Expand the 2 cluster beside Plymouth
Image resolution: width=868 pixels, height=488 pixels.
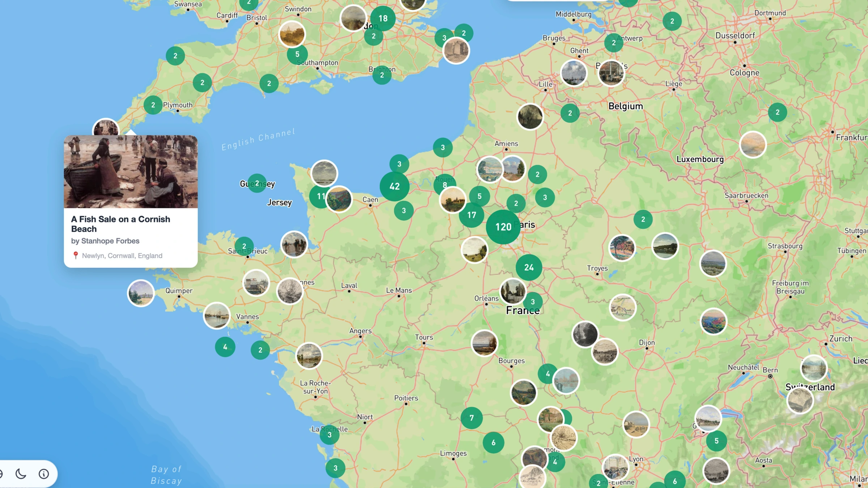click(x=153, y=105)
